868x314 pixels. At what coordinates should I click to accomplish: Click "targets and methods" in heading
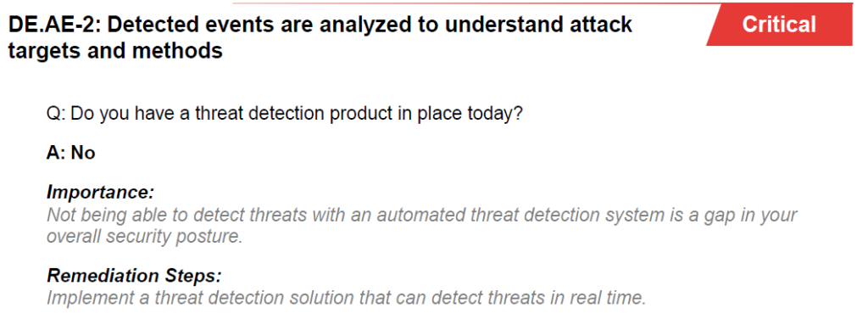tap(115, 51)
